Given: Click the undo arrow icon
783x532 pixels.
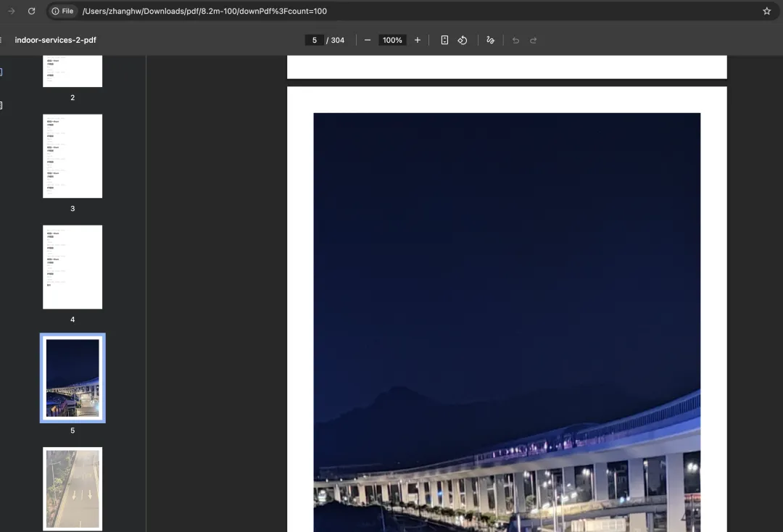Looking at the screenshot, I should pos(515,40).
